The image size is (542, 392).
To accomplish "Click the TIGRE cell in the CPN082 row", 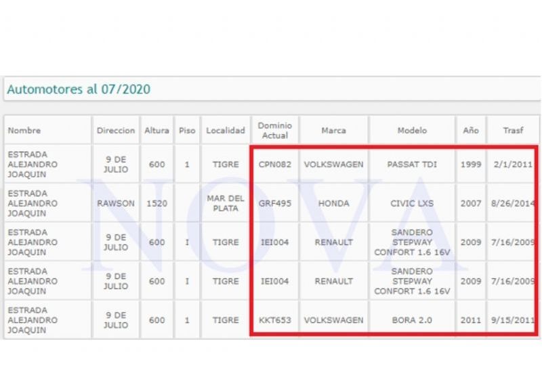I will (226, 165).
